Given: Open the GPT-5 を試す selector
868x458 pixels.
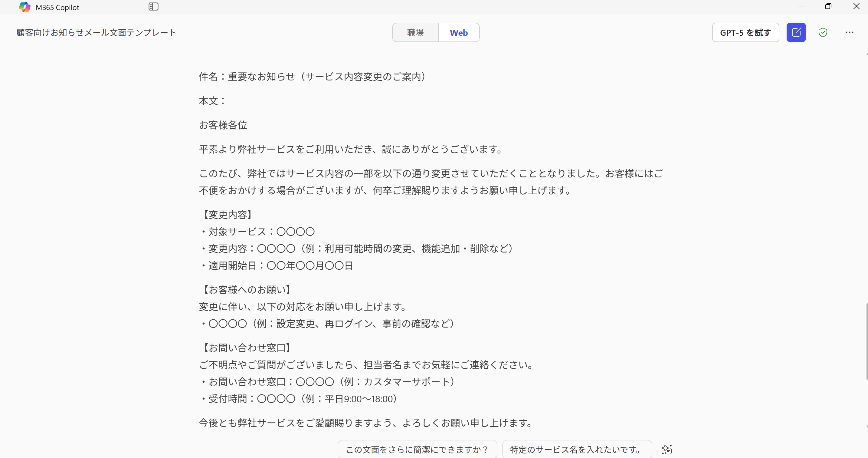Looking at the screenshot, I should 745,32.
